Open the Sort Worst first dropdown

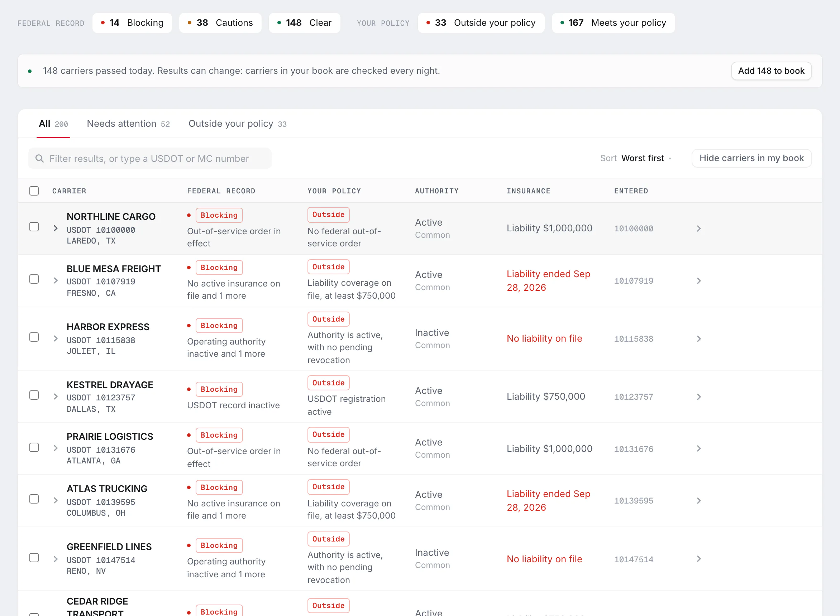[x=636, y=158]
